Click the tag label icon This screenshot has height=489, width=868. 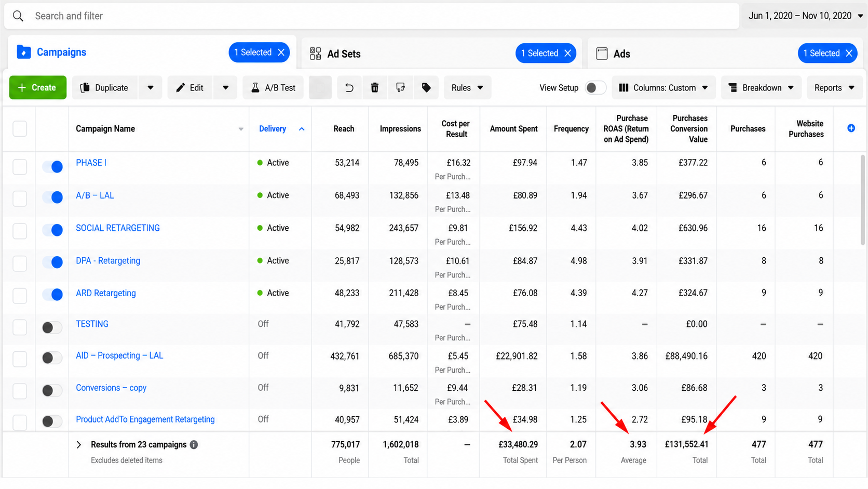[x=426, y=88]
